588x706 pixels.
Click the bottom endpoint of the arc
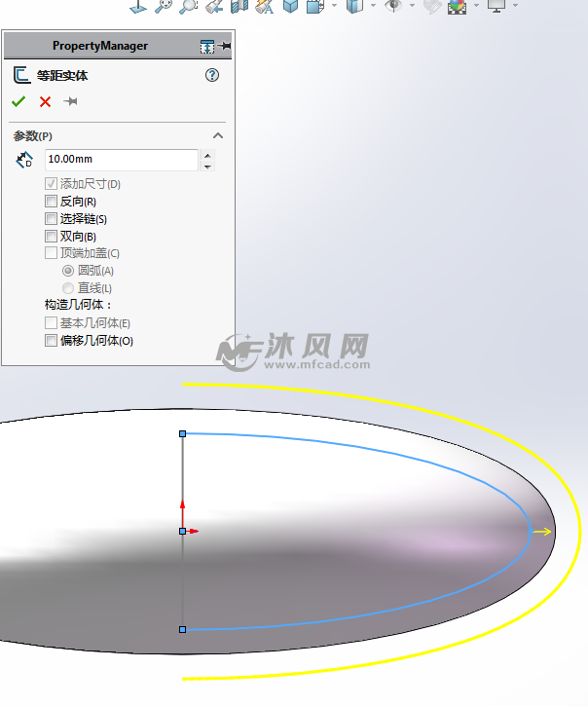[182, 629]
